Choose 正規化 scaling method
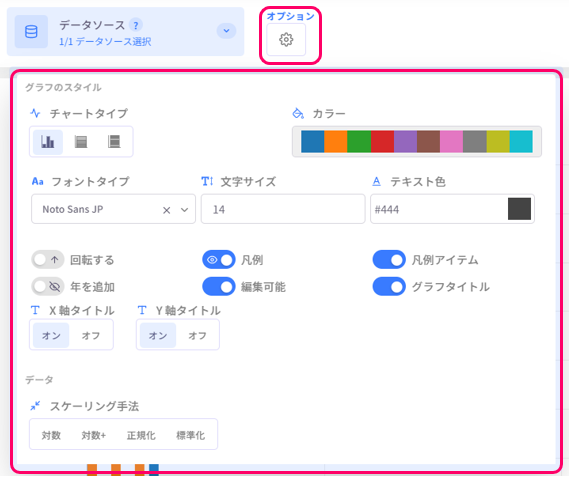 141,435
